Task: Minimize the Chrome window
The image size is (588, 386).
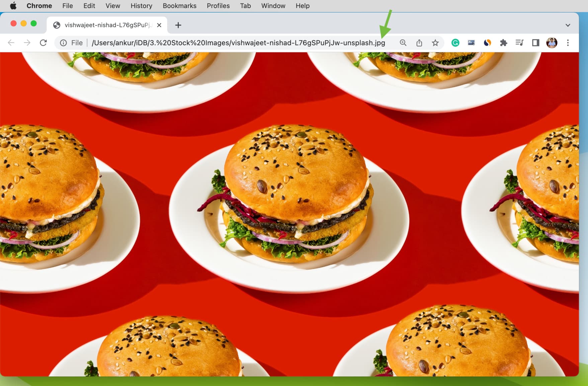Action: [x=23, y=23]
